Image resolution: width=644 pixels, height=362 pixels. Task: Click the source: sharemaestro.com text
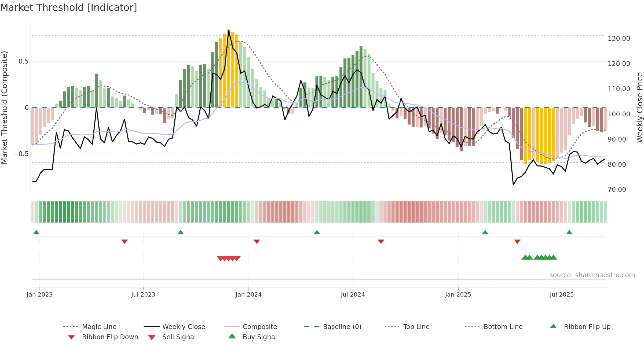click(x=592, y=275)
